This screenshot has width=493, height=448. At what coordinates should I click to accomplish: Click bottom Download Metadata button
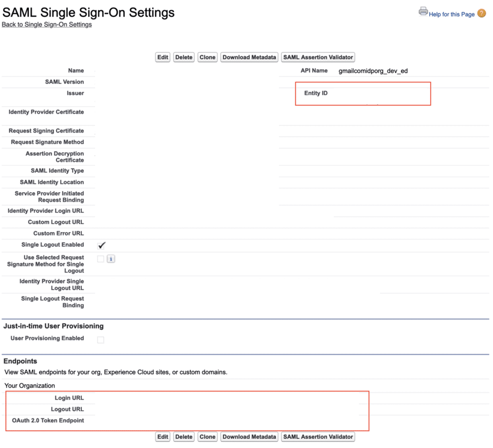(x=249, y=436)
